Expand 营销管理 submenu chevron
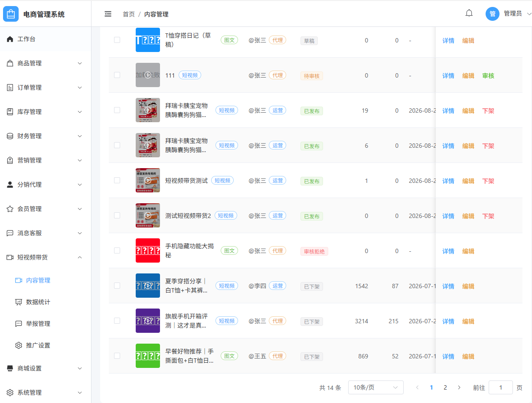Viewport: 532px width, 403px height. [x=80, y=160]
